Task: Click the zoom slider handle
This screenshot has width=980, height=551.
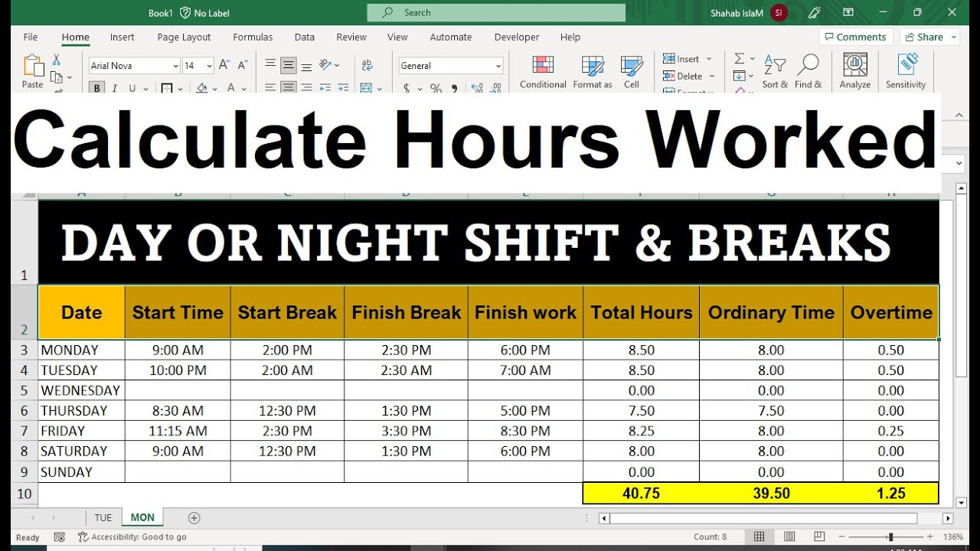Action: [x=890, y=537]
